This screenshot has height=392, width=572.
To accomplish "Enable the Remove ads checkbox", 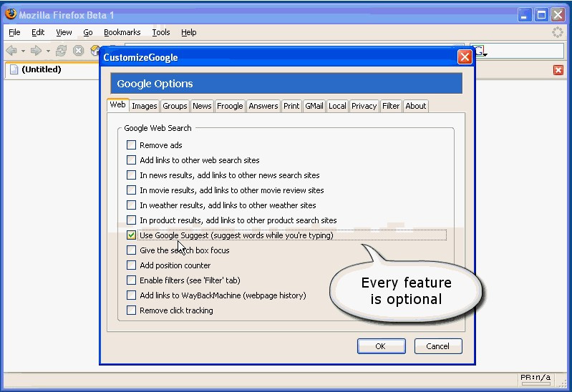I will [x=131, y=145].
